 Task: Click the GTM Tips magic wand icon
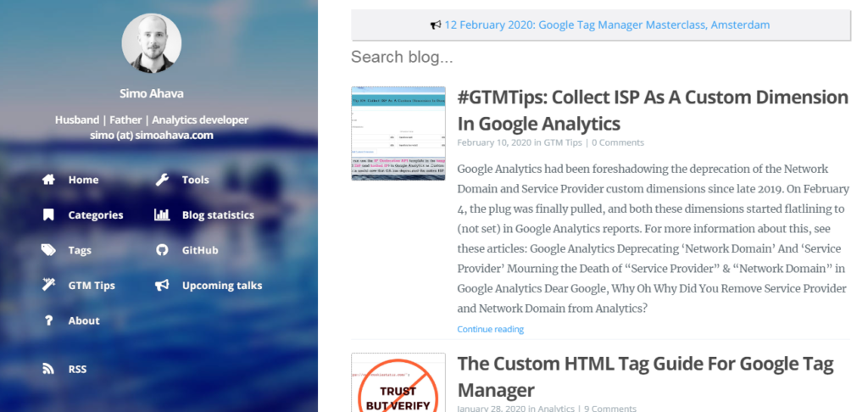48,285
